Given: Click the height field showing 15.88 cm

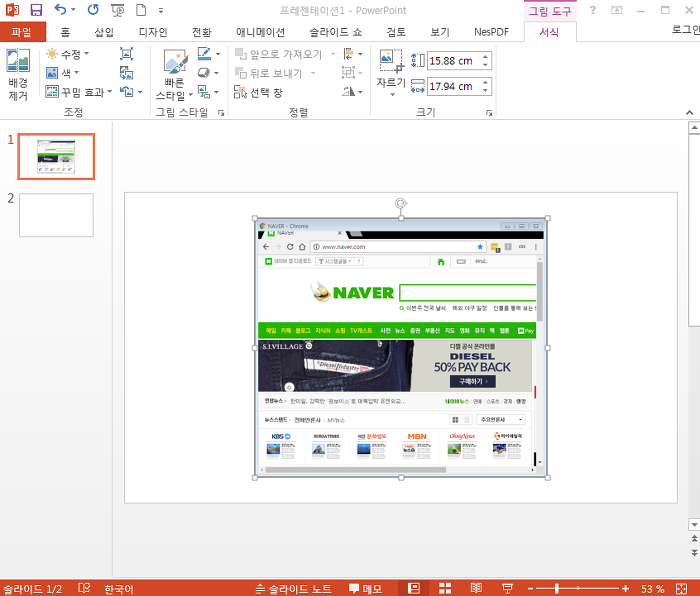Looking at the screenshot, I should [x=453, y=61].
